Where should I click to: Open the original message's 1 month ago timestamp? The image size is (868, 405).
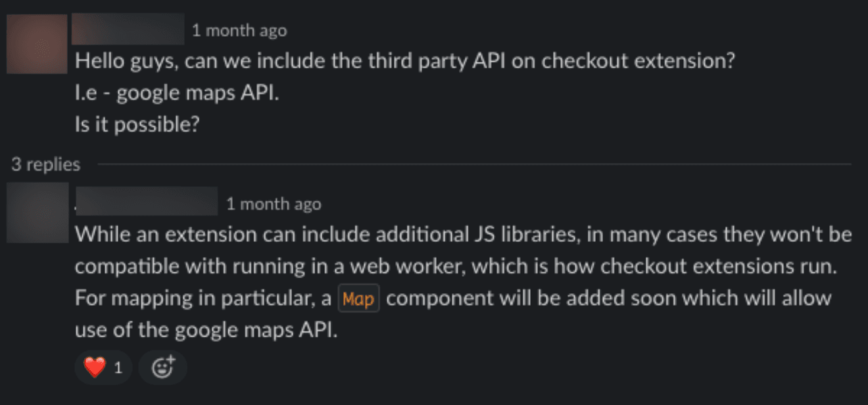pos(238,30)
